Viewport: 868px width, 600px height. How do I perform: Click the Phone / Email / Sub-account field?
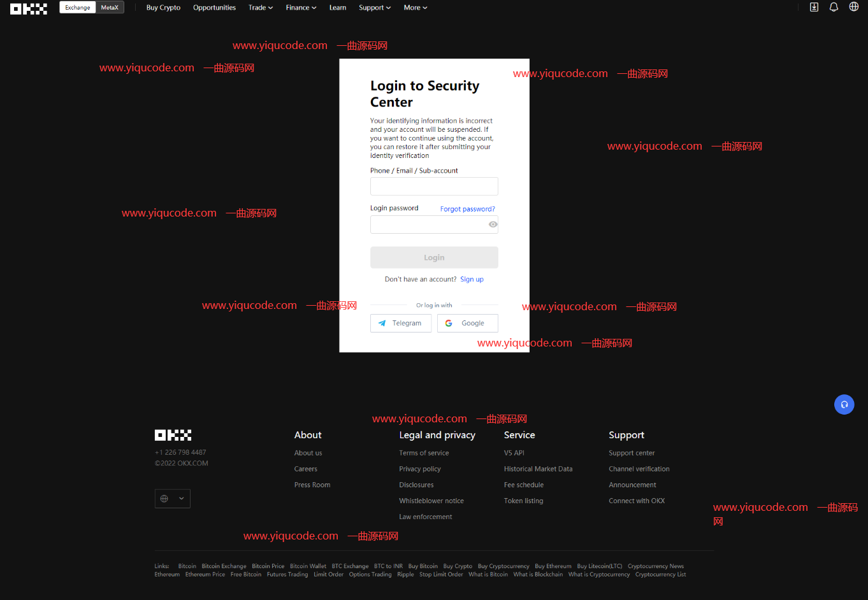[434, 186]
